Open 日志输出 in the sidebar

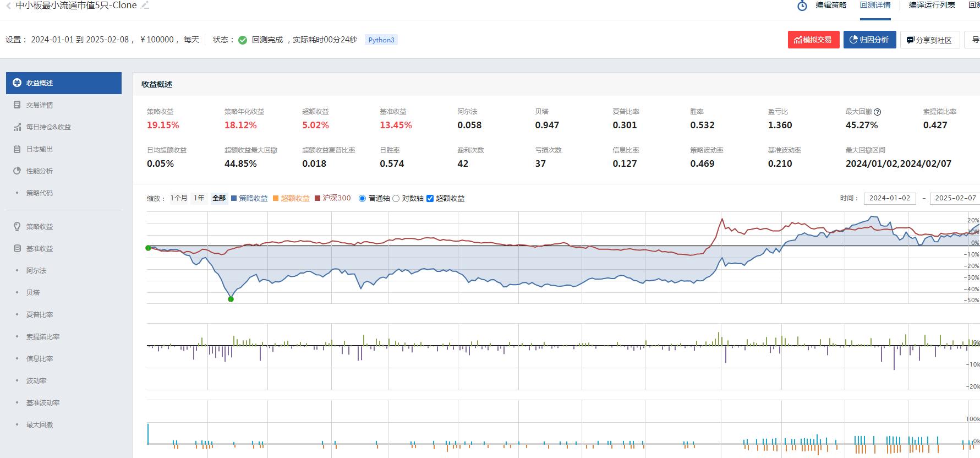coord(40,149)
